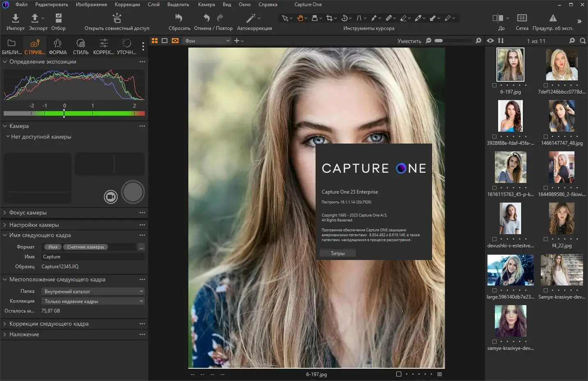Screen dimensions: 588x381
Task: Select the hand pan cursor tool
Action: click(300, 18)
